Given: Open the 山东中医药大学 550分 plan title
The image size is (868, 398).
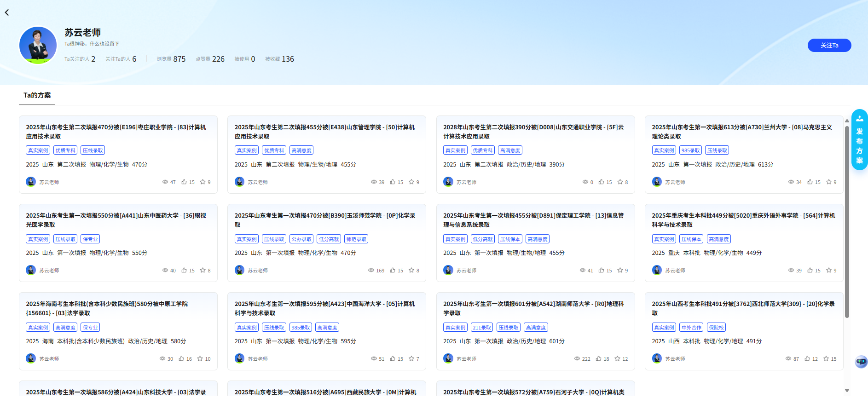Looking at the screenshot, I should pos(116,220).
